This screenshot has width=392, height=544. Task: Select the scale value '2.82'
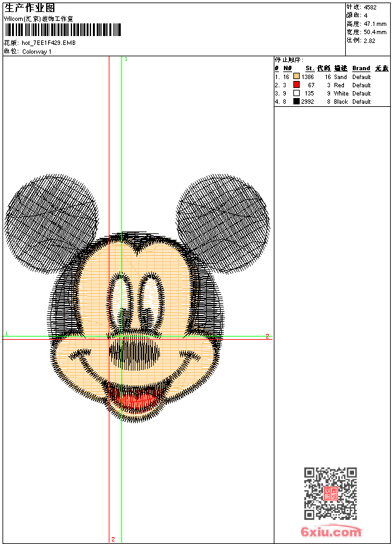(x=369, y=40)
